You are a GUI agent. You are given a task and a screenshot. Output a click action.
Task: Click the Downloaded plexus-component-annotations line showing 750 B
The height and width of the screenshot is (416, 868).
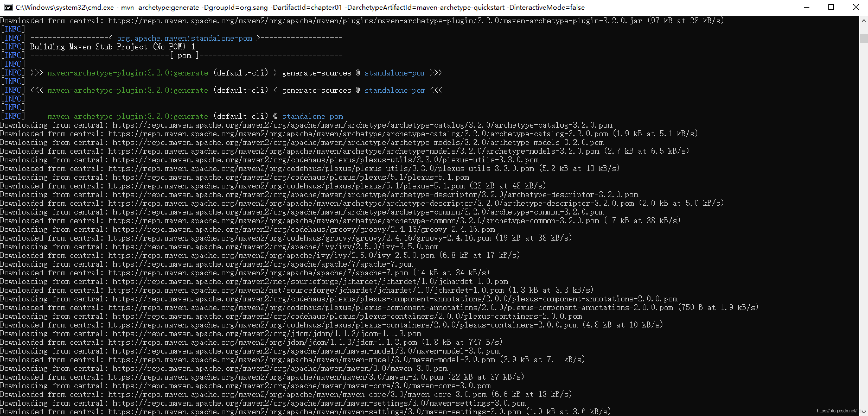coord(379,308)
